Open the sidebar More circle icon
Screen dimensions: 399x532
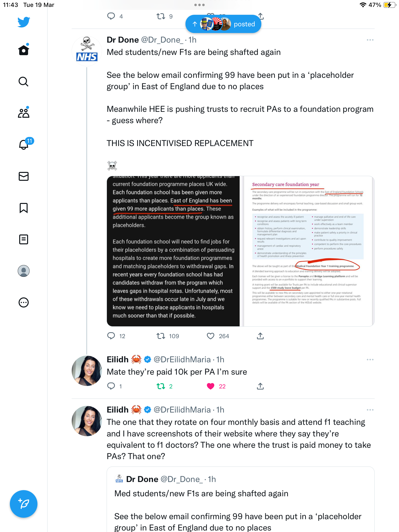[x=24, y=302]
